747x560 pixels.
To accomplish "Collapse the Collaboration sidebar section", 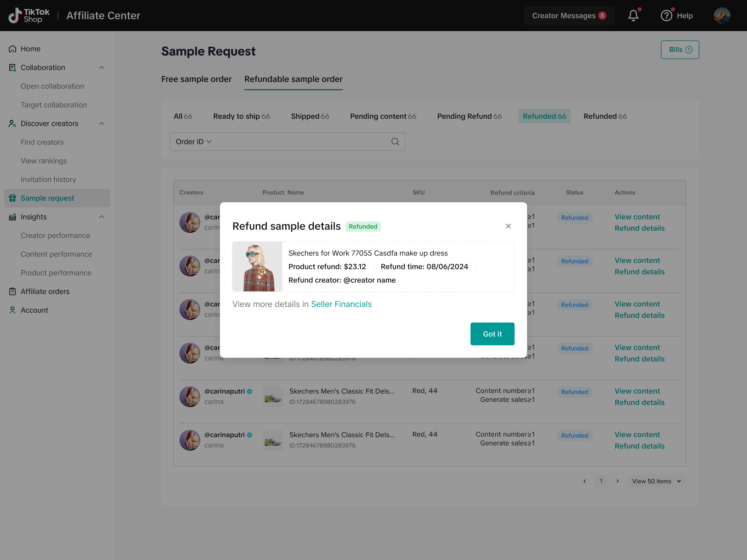I will 102,67.
